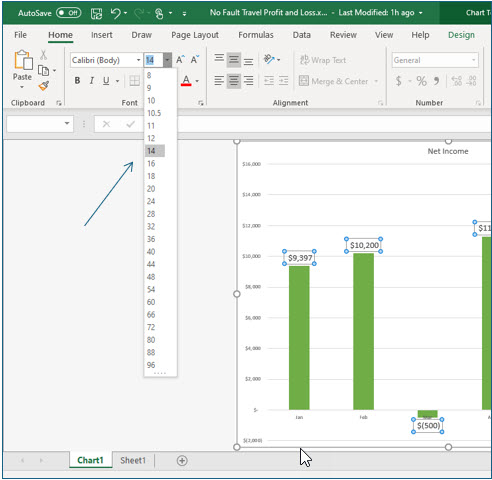Click the Increase Indent icon
This screenshot has height=480, width=492.
[x=283, y=81]
